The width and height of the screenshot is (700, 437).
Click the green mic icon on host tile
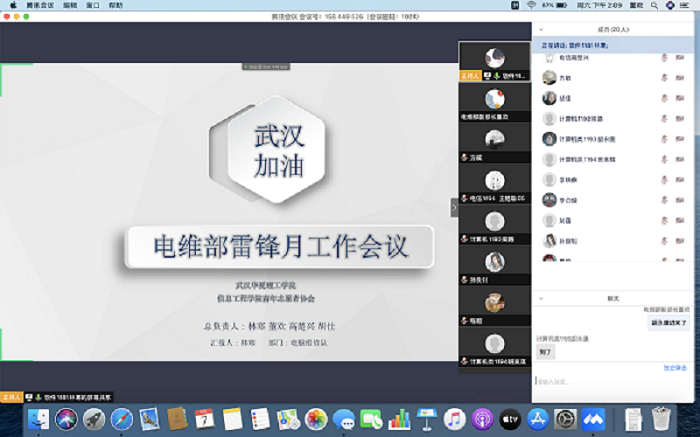pyautogui.click(x=496, y=76)
